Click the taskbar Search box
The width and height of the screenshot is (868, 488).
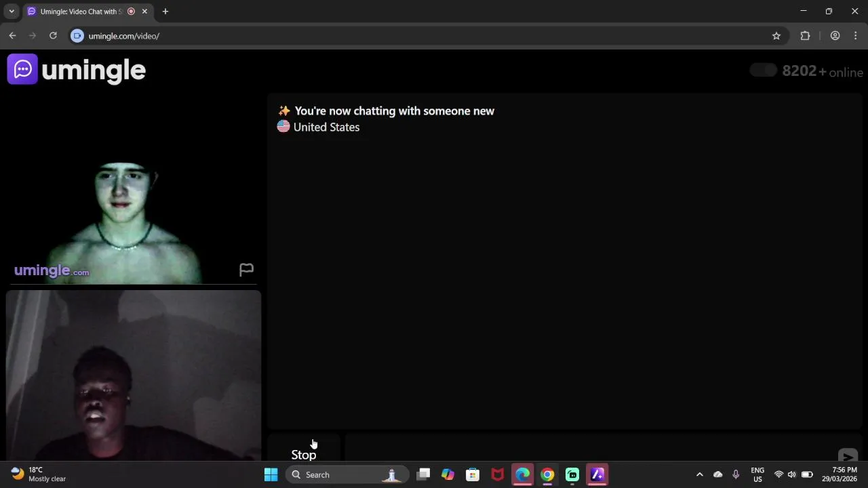pyautogui.click(x=346, y=474)
